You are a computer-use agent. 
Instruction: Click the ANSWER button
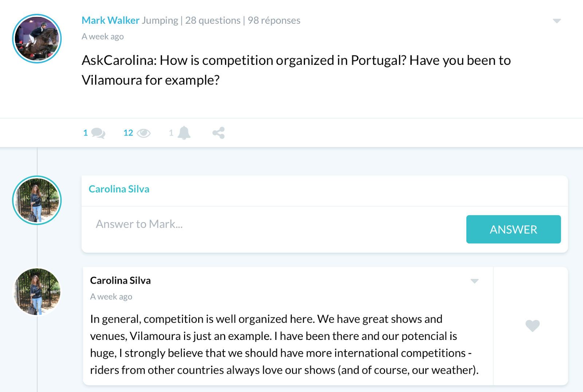coord(513,229)
